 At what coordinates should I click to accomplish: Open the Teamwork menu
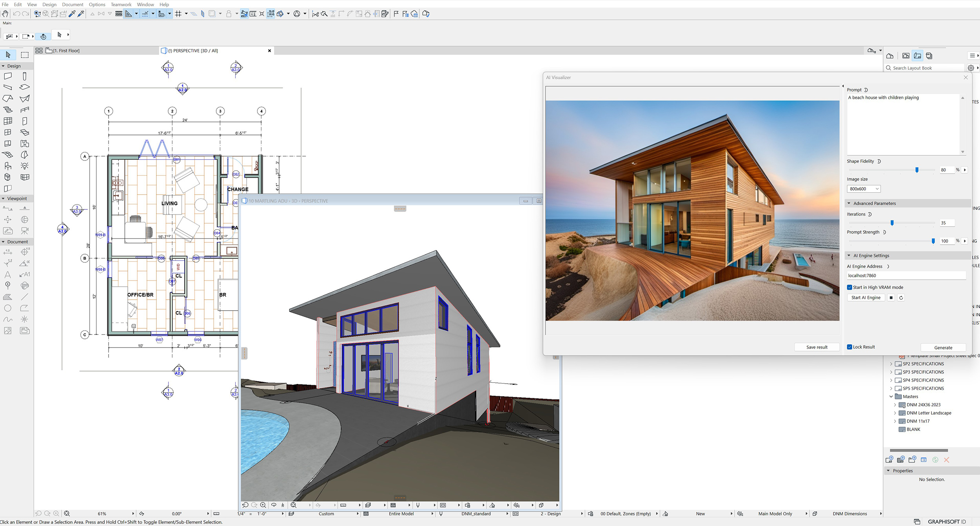121,4
